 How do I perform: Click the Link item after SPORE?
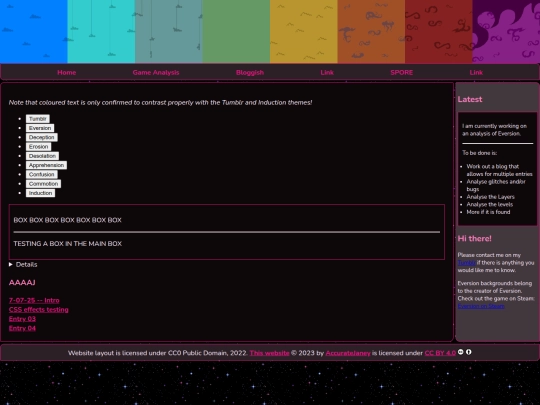(476, 72)
